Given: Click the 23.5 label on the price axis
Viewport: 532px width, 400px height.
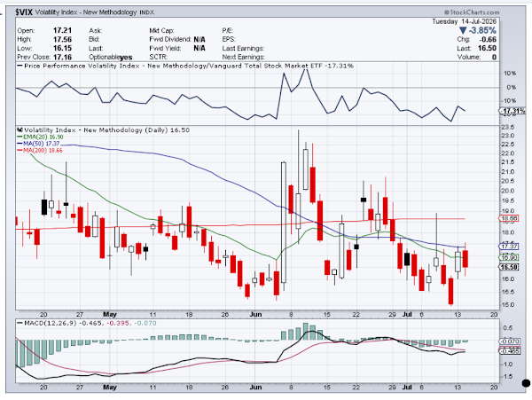Looking at the screenshot, I should click(x=507, y=127).
